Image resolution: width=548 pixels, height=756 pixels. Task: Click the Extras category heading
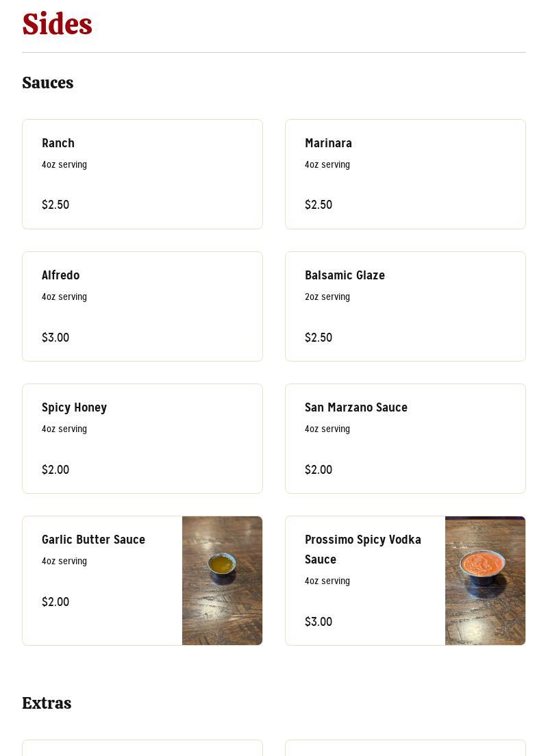47,703
